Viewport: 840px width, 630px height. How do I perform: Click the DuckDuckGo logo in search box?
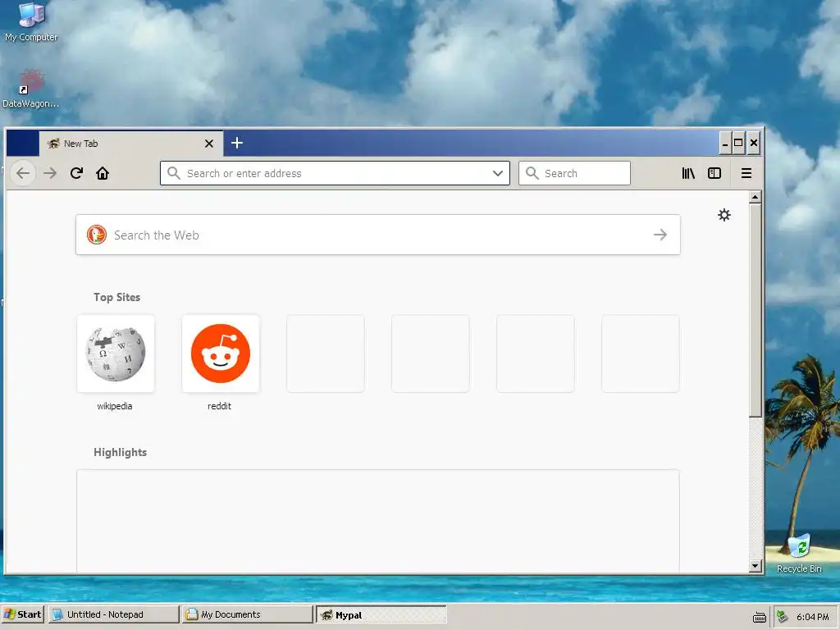(97, 235)
